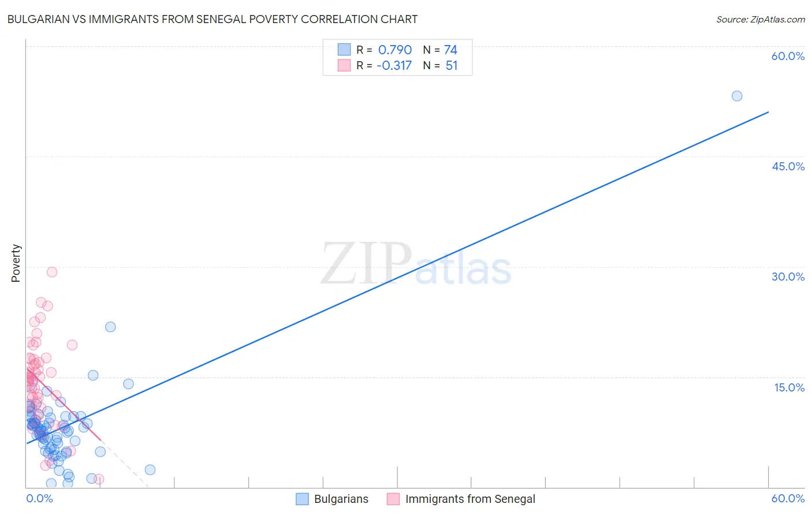Click the blue data point near 22% poverty
812x515 pixels.
(x=110, y=327)
